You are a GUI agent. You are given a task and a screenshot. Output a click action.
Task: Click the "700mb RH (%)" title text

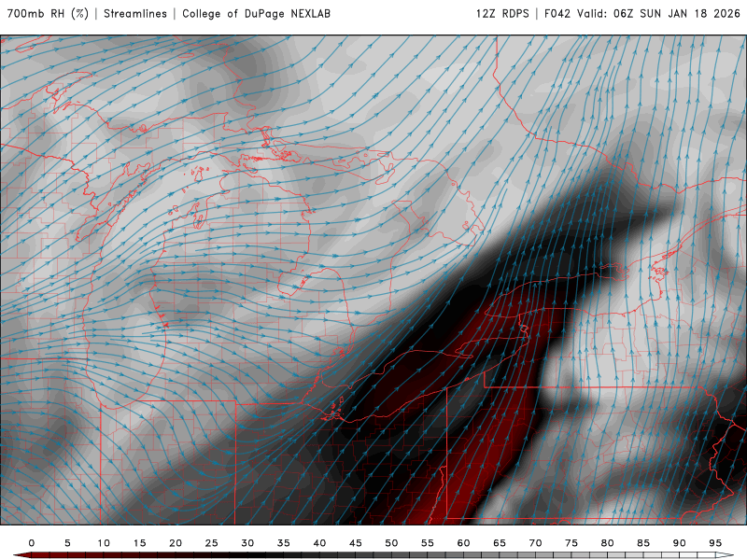point(48,13)
